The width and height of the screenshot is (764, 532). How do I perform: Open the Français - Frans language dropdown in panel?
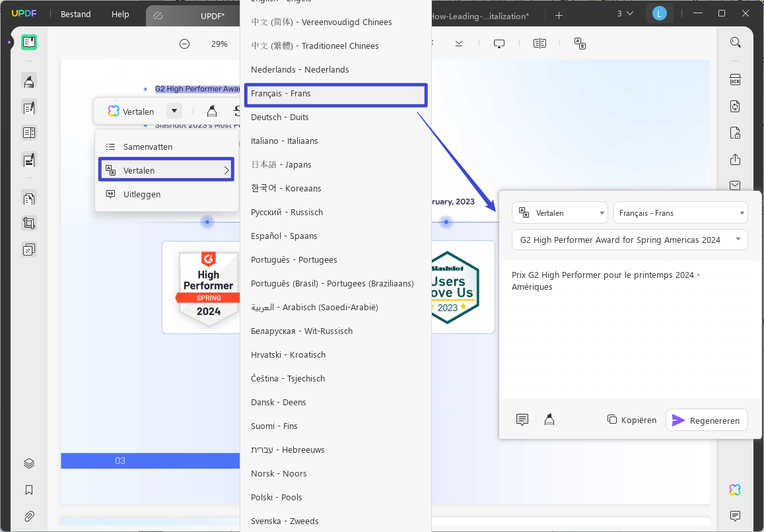tap(680, 213)
